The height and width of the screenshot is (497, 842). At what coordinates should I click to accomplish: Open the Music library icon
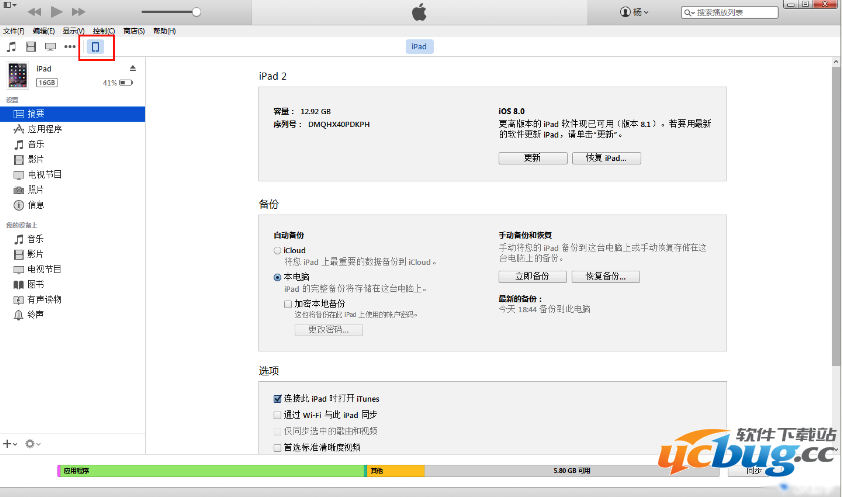point(11,47)
